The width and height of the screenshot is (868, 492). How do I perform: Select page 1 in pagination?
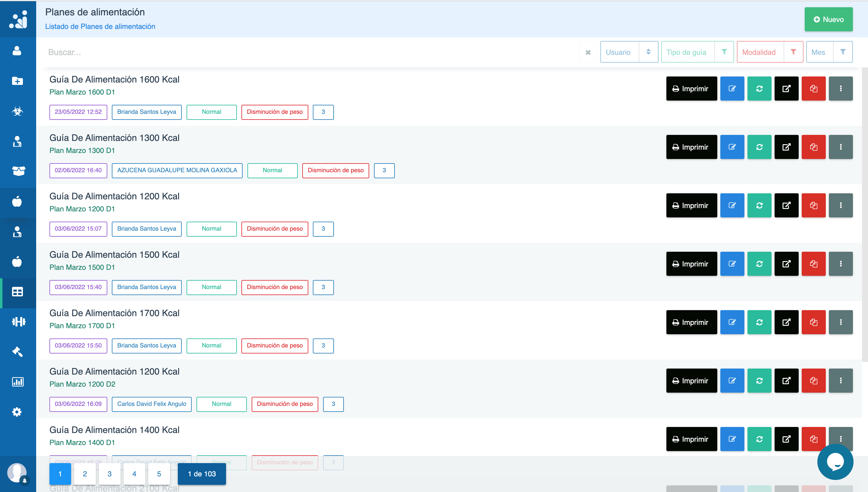coord(60,474)
